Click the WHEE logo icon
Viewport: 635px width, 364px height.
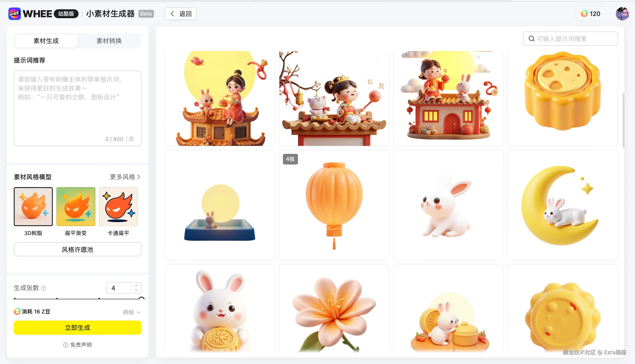pos(14,14)
